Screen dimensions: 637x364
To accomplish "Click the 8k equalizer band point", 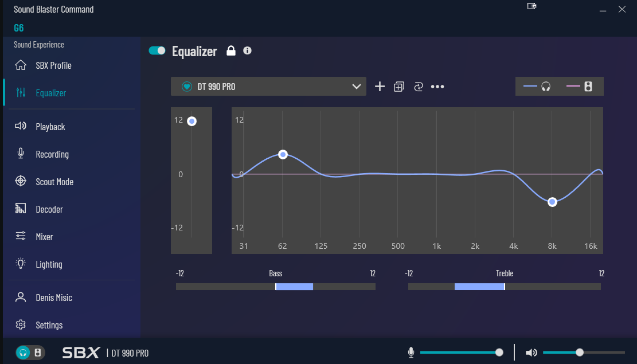I will point(552,202).
